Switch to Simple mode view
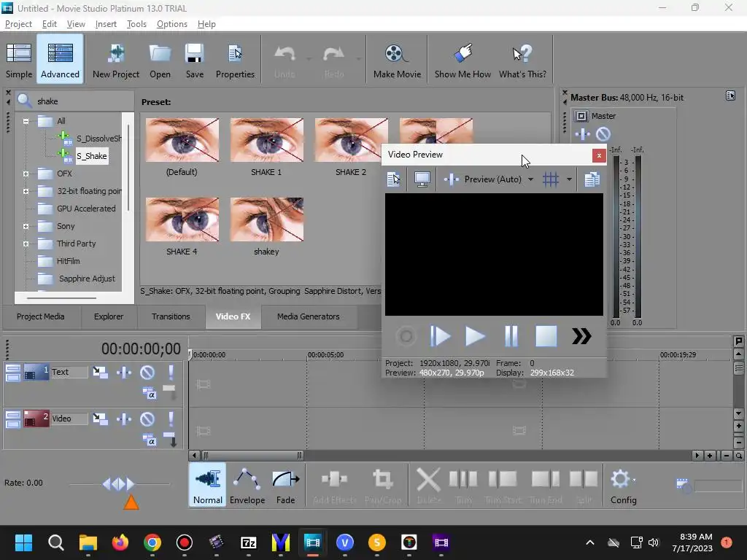Screen dimensions: 747x560 pyautogui.click(x=19, y=61)
